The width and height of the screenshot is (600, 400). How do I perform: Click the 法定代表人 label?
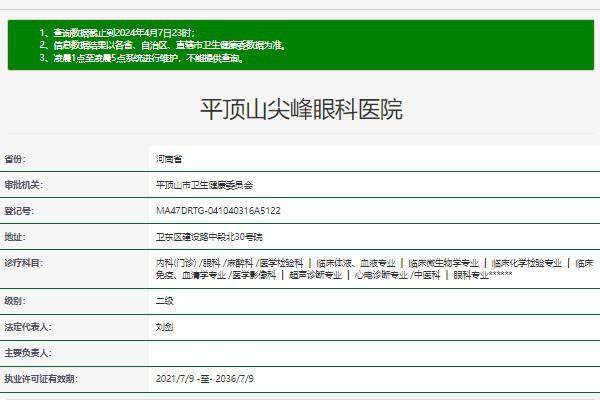pyautogui.click(x=28, y=327)
